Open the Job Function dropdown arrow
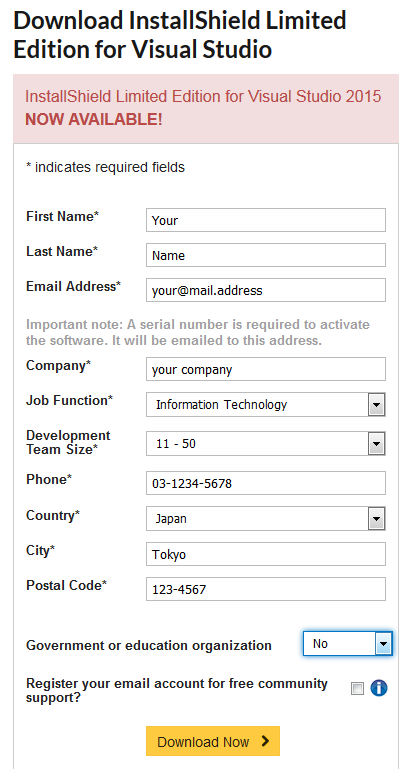Screen dimensions: 411x769 coord(376,405)
